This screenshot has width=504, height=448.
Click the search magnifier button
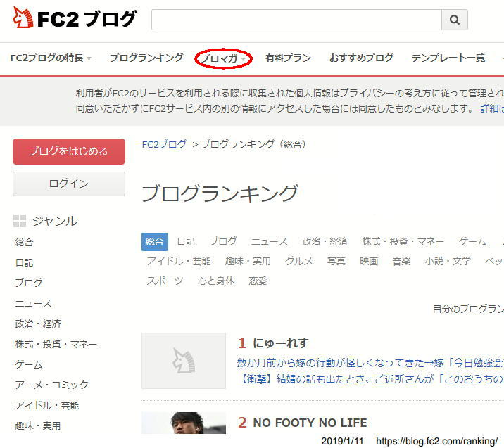pos(455,20)
